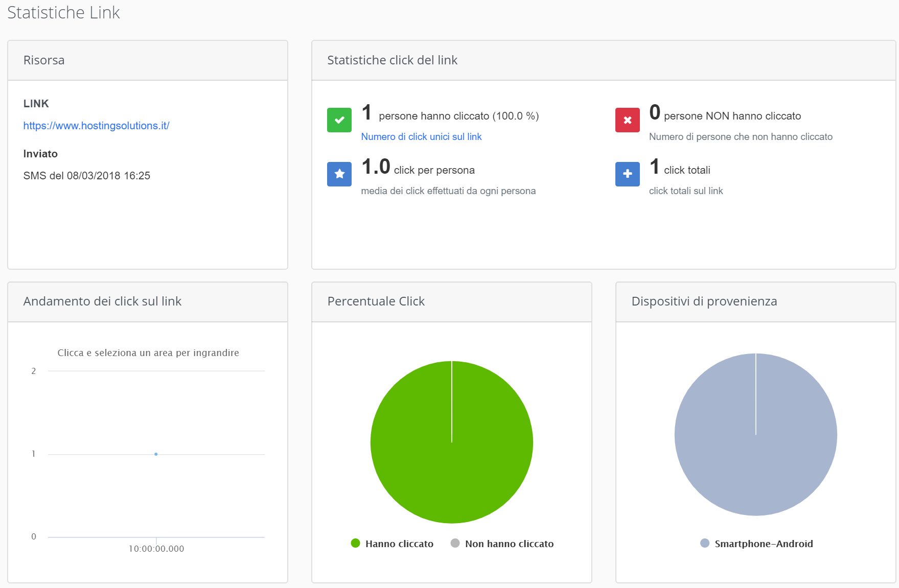Click 'media dei click effettuati da ogni persona'

(448, 191)
